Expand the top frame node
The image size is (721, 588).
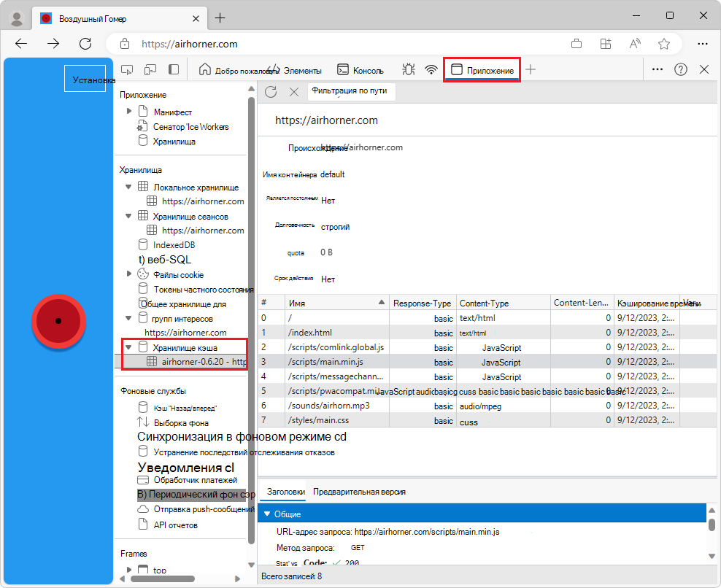[x=129, y=570]
